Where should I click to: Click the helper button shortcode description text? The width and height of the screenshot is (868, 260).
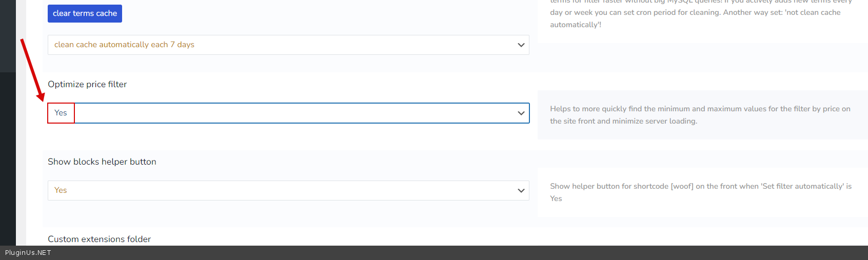[x=700, y=192]
